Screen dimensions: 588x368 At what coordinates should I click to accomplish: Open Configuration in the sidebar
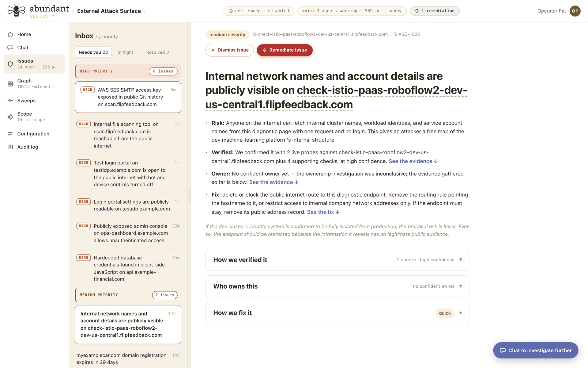click(34, 134)
